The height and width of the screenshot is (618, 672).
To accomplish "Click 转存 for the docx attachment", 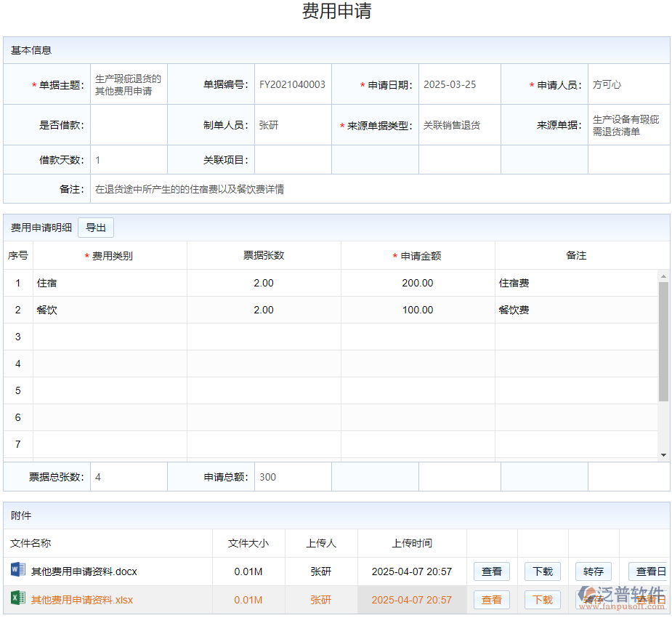I will click(594, 571).
